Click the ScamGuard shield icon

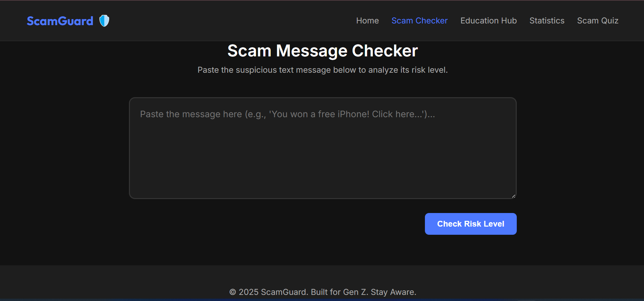[104, 21]
